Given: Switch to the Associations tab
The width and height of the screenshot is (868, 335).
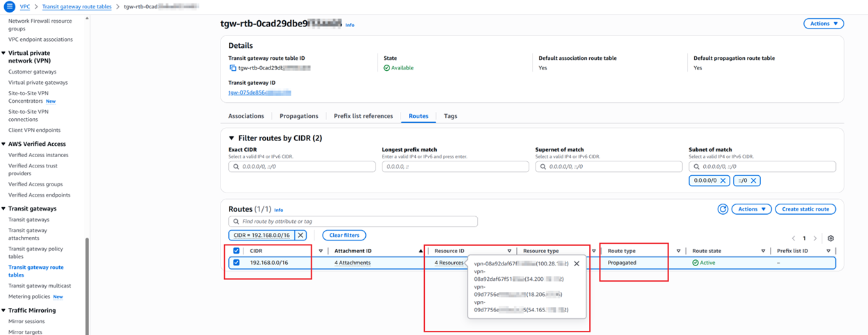Looking at the screenshot, I should pyautogui.click(x=246, y=116).
